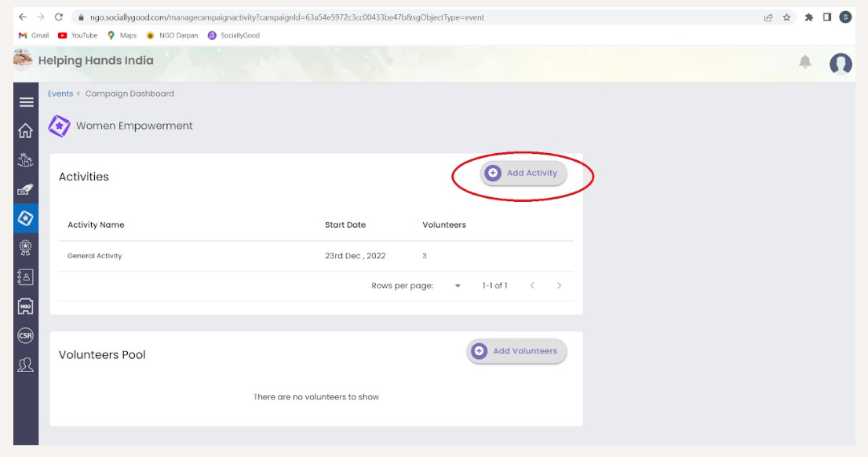868x457 pixels.
Task: Navigate to Events breadcrumb link
Action: (60, 93)
